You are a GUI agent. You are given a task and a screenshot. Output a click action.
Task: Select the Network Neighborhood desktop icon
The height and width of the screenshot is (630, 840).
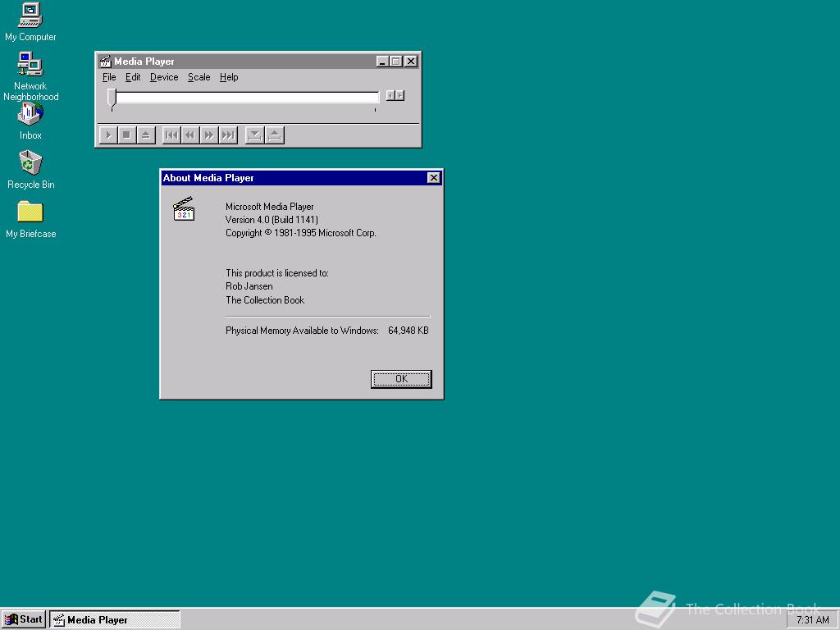point(30,76)
